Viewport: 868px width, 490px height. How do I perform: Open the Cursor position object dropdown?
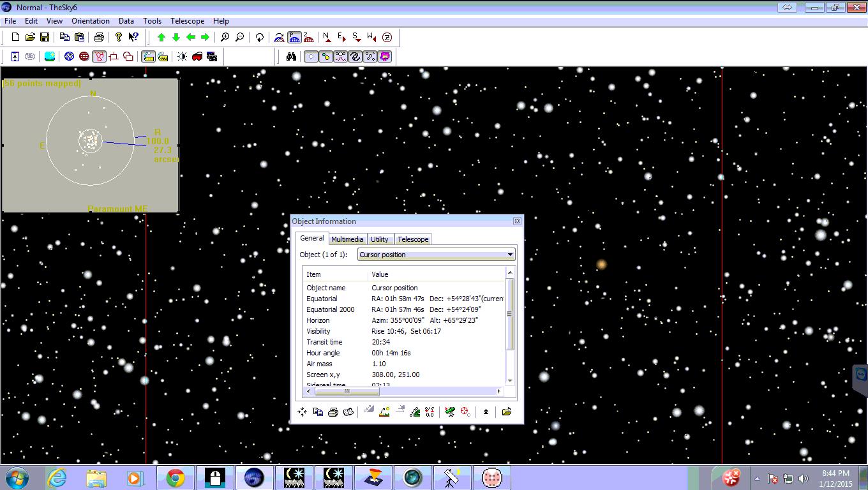[509, 255]
